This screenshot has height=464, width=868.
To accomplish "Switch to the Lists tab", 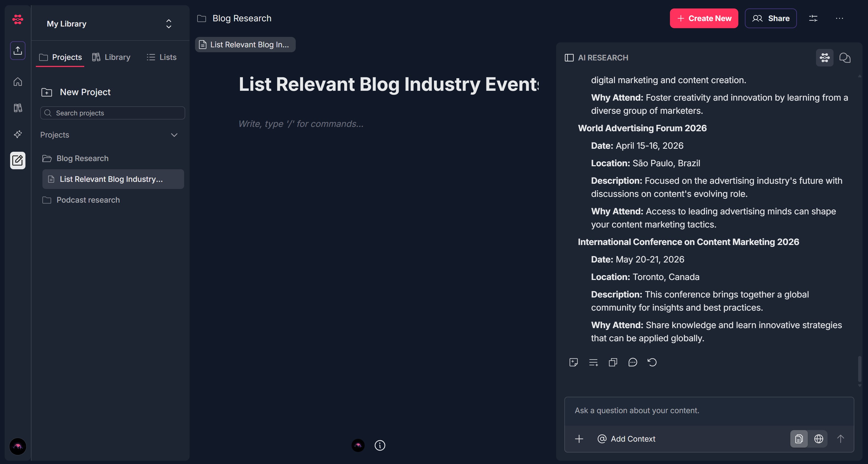I will (162, 57).
